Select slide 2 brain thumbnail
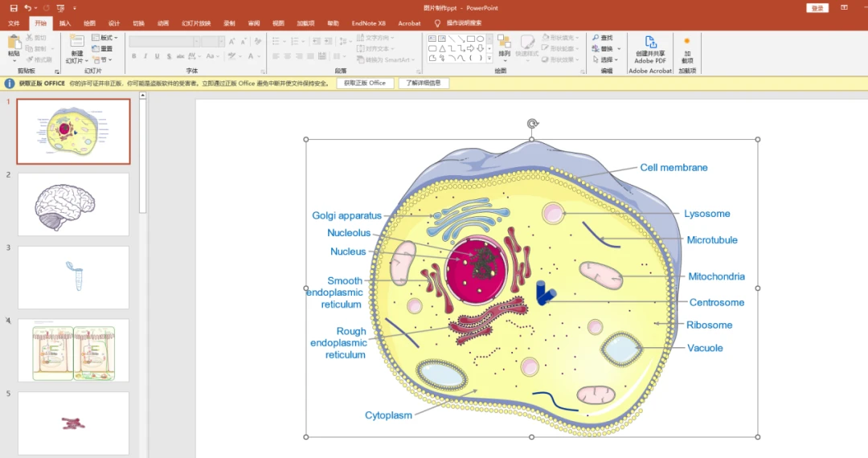 (73, 205)
